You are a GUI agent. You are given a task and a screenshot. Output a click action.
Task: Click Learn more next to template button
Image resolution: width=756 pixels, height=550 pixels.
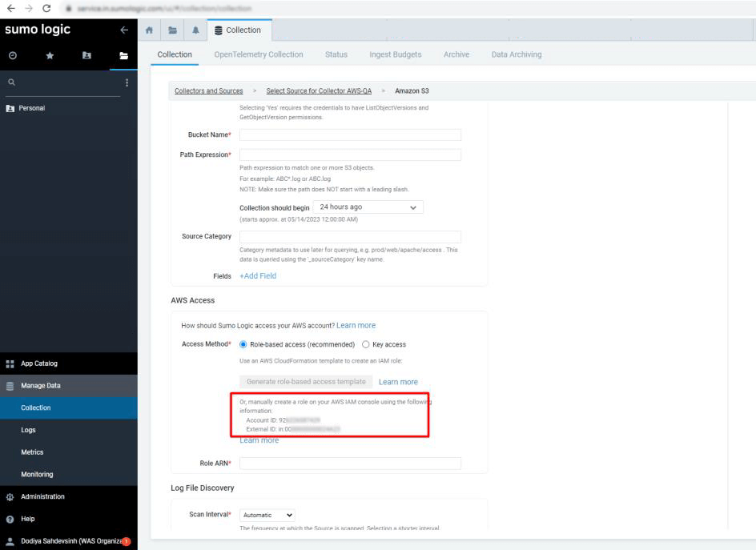[398, 382]
